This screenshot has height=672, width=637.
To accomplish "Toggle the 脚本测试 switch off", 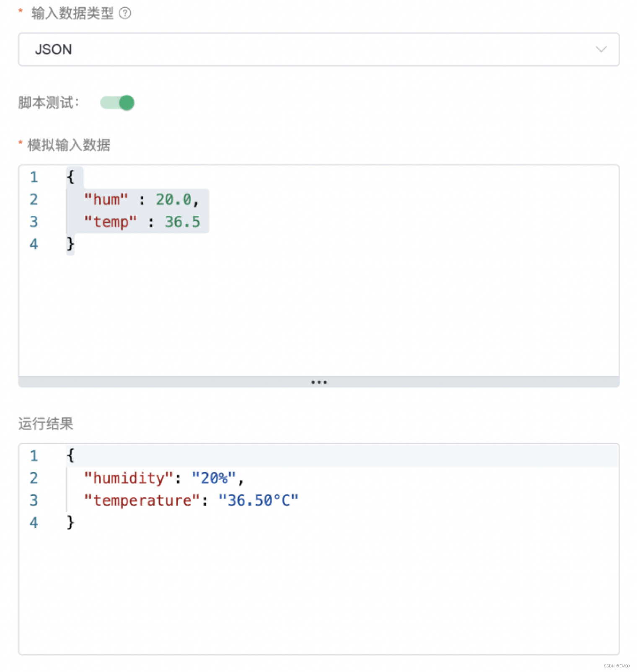I will tap(117, 103).
